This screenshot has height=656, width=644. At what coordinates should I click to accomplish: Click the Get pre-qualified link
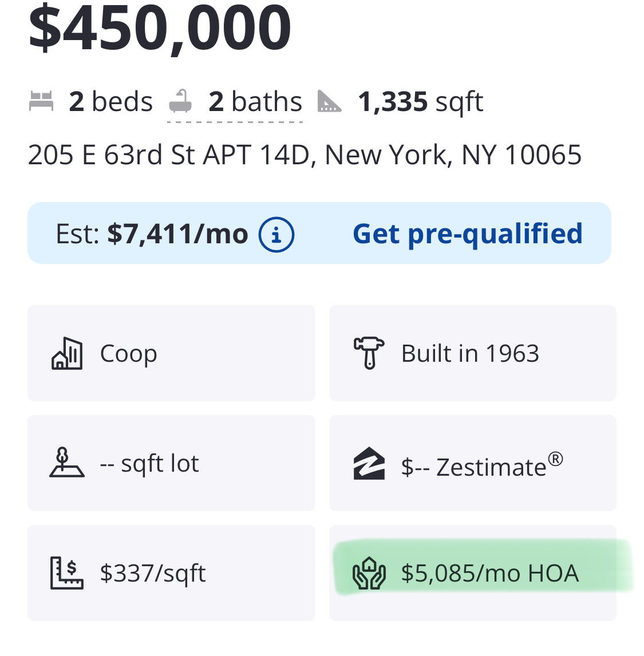(x=467, y=234)
